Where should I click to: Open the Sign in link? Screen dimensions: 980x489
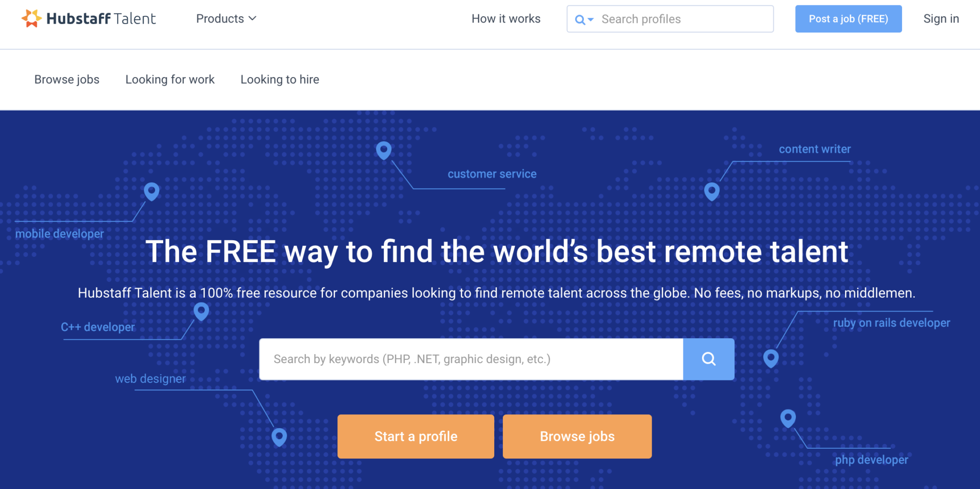[941, 19]
